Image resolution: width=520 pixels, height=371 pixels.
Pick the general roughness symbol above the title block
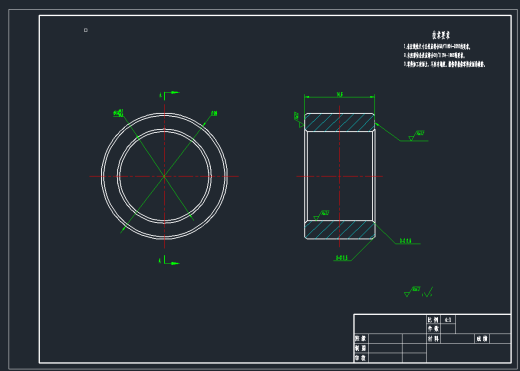tap(412, 291)
